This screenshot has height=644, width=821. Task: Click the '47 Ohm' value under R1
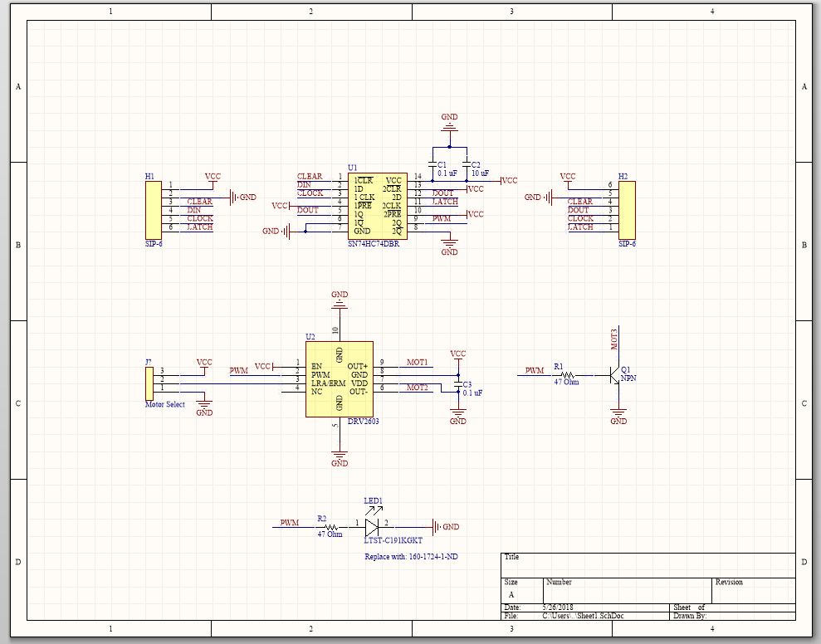click(566, 383)
